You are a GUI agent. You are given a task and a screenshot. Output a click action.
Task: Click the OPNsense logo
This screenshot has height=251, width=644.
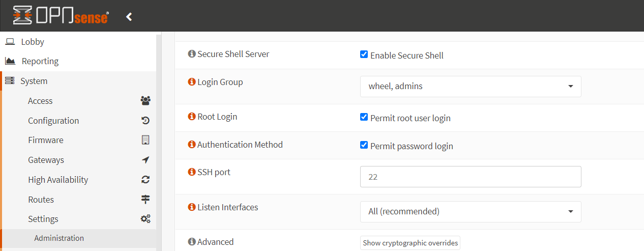tap(61, 16)
